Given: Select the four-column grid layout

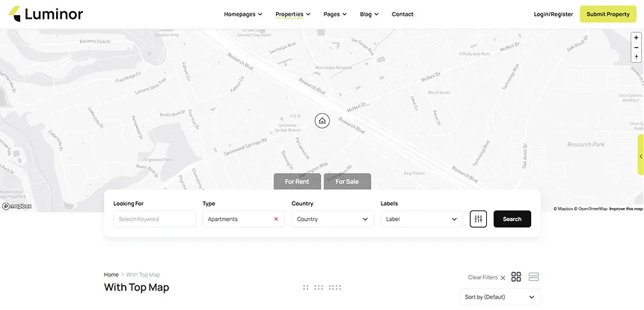Looking at the screenshot, I should point(334,287).
